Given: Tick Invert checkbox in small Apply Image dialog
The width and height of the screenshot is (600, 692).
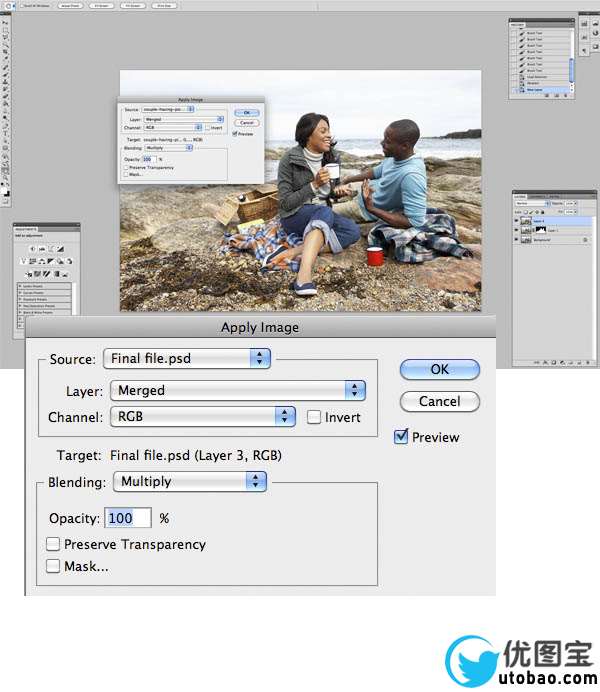Looking at the screenshot, I should [208, 128].
